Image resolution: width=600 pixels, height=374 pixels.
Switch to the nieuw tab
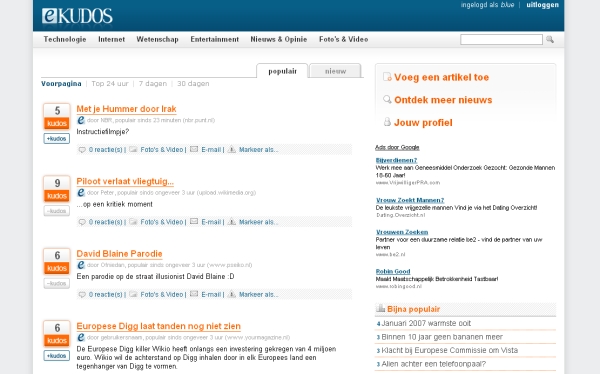pos(335,71)
